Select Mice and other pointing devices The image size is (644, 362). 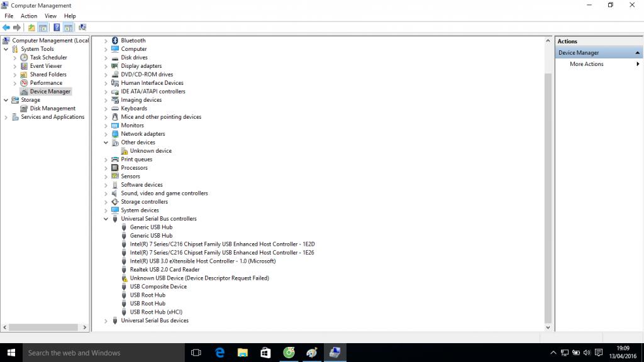click(161, 117)
